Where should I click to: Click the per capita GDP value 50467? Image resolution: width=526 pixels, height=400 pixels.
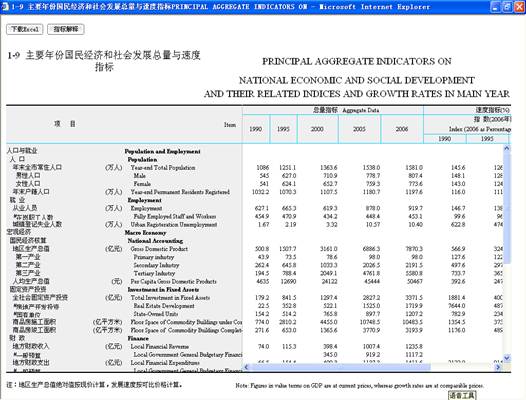click(x=415, y=282)
